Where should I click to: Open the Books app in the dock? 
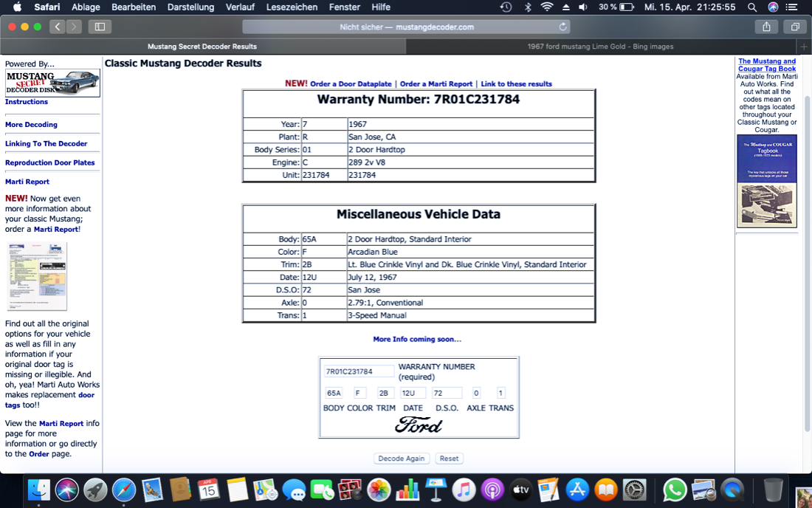click(x=606, y=490)
